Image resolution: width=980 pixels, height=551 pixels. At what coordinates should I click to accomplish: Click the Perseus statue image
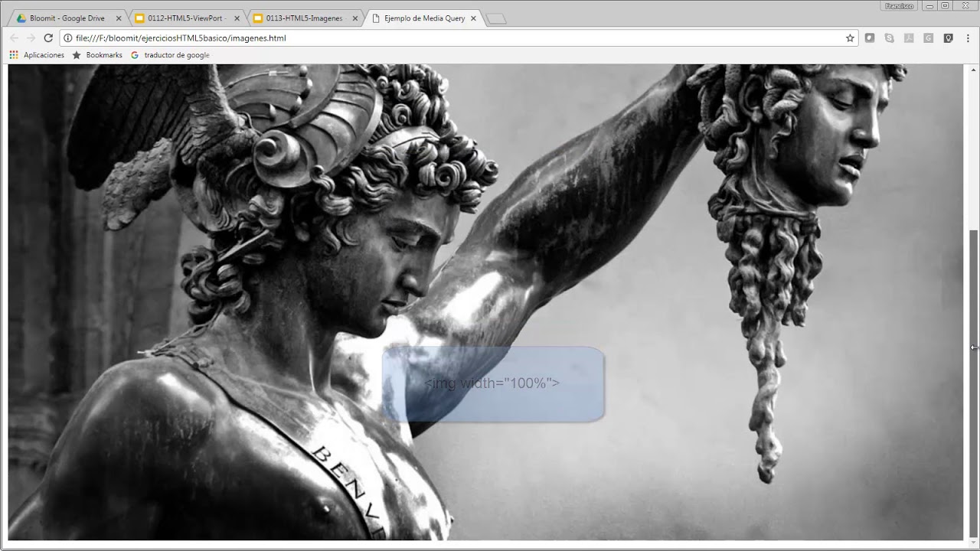(485, 302)
